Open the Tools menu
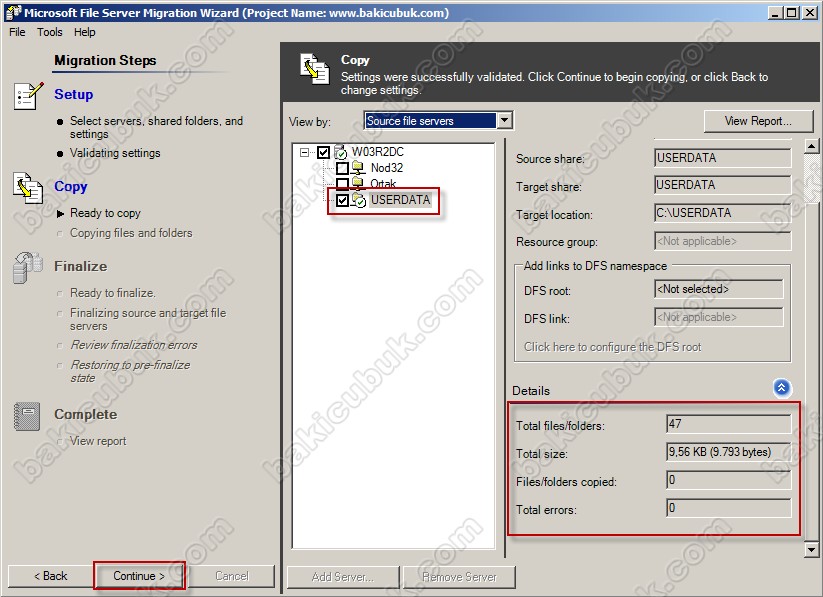 pos(50,32)
